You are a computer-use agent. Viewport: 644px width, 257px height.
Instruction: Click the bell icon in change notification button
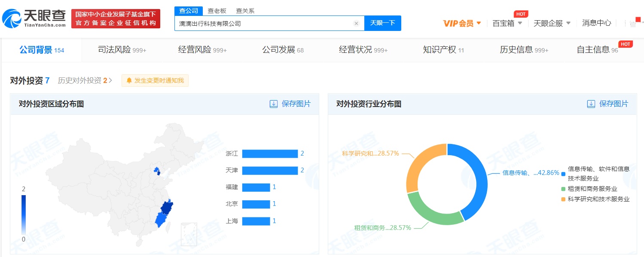pyautogui.click(x=129, y=80)
